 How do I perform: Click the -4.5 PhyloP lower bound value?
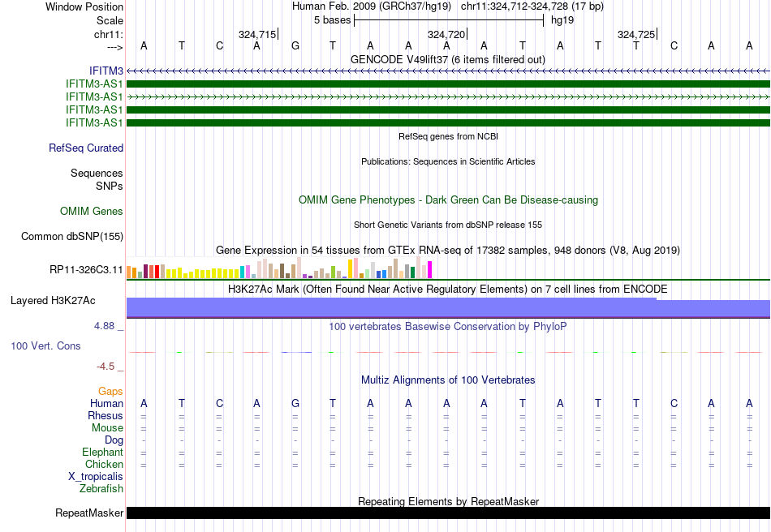coord(106,367)
